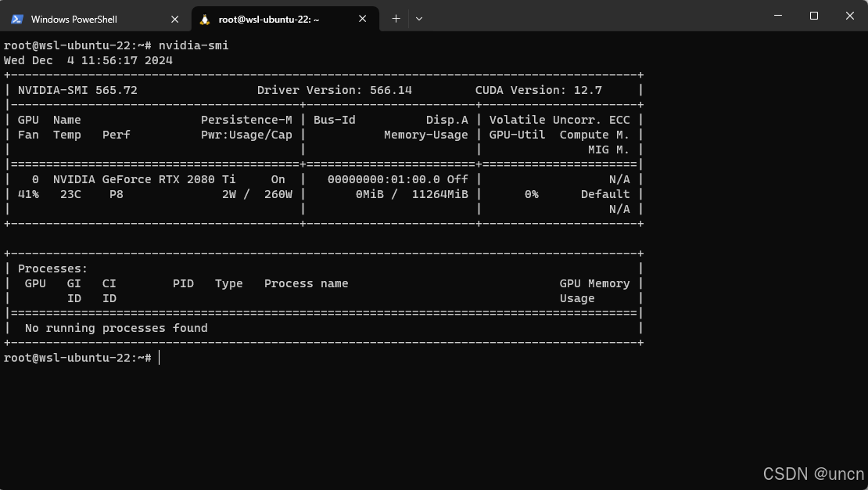The width and height of the screenshot is (868, 490).
Task: Click the temperature value "23C"
Action: [x=70, y=195]
